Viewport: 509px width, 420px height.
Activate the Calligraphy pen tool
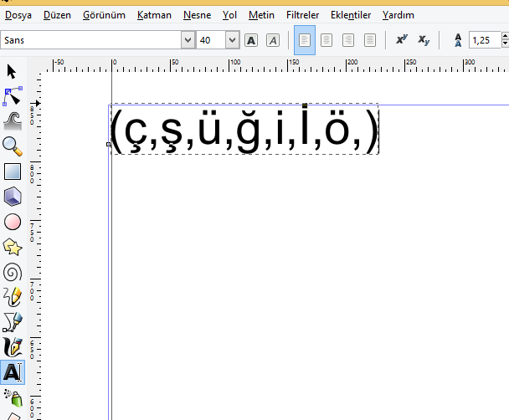[x=12, y=346]
